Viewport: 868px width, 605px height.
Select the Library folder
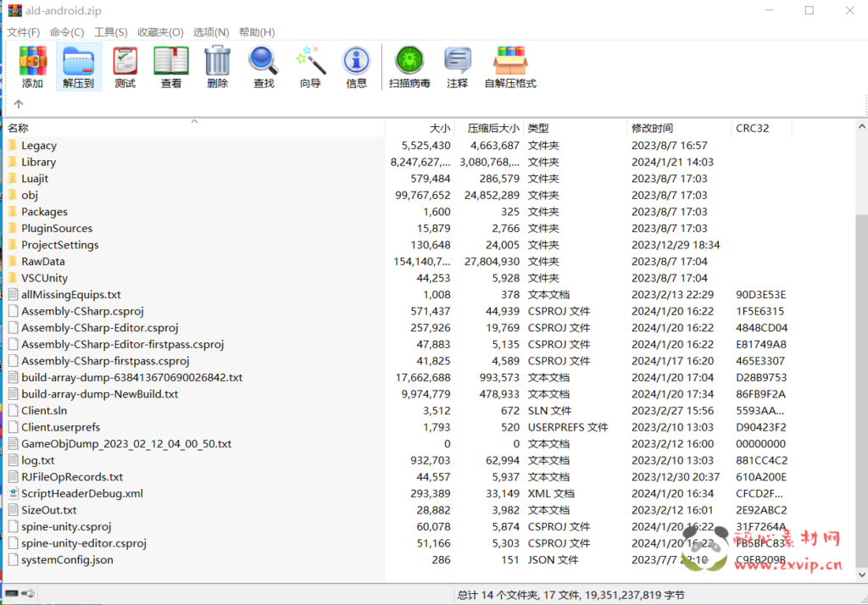tap(38, 162)
